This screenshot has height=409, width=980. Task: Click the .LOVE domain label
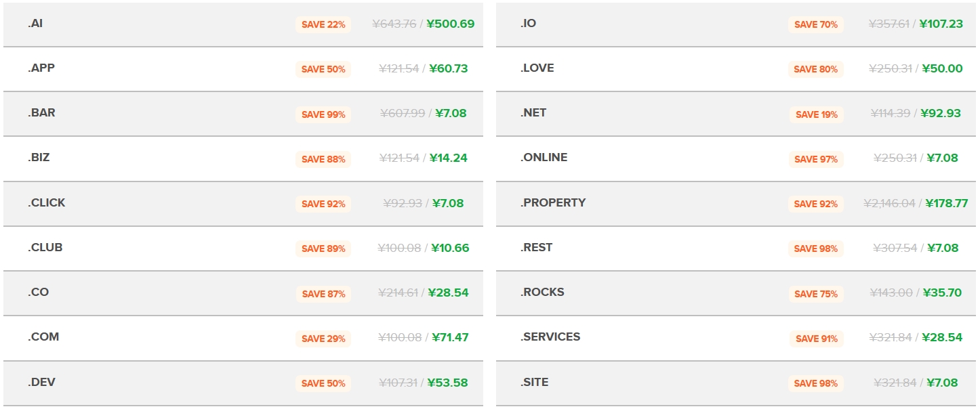(537, 68)
